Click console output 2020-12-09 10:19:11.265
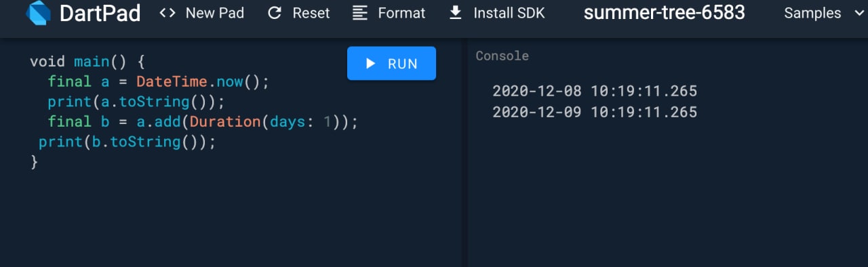 tap(595, 112)
